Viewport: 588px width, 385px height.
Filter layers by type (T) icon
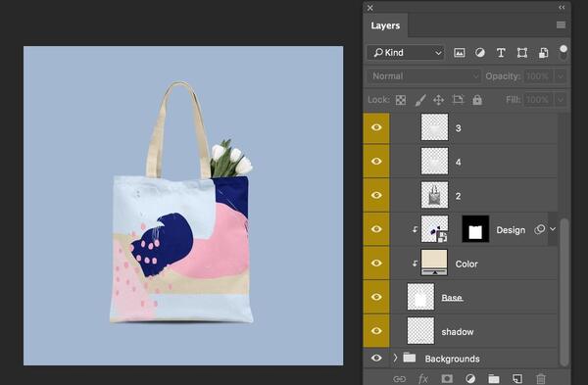tap(501, 53)
